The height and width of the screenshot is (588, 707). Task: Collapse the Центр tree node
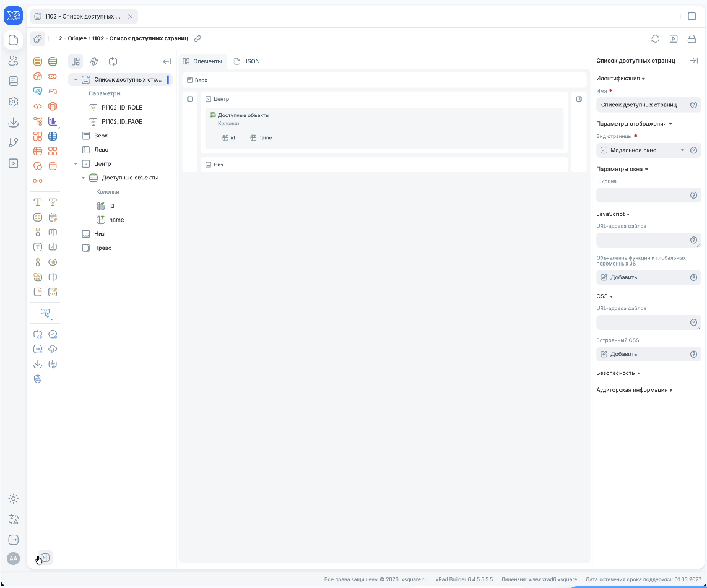click(76, 163)
